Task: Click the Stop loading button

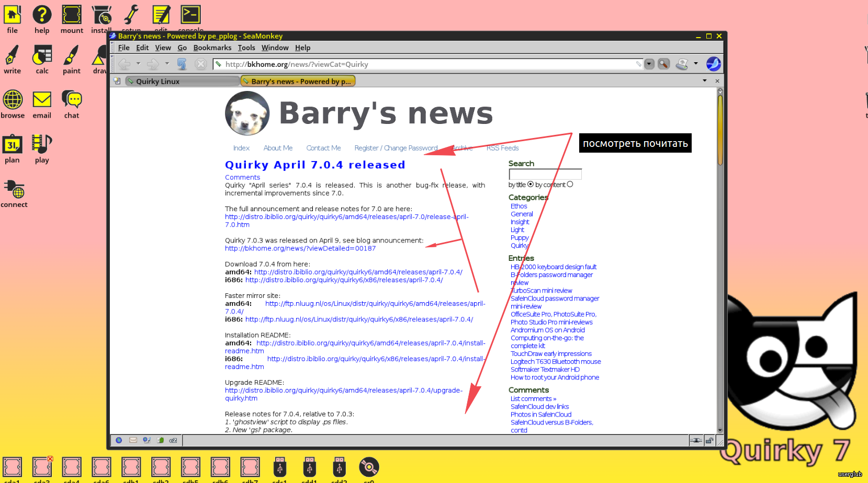Action: point(200,64)
